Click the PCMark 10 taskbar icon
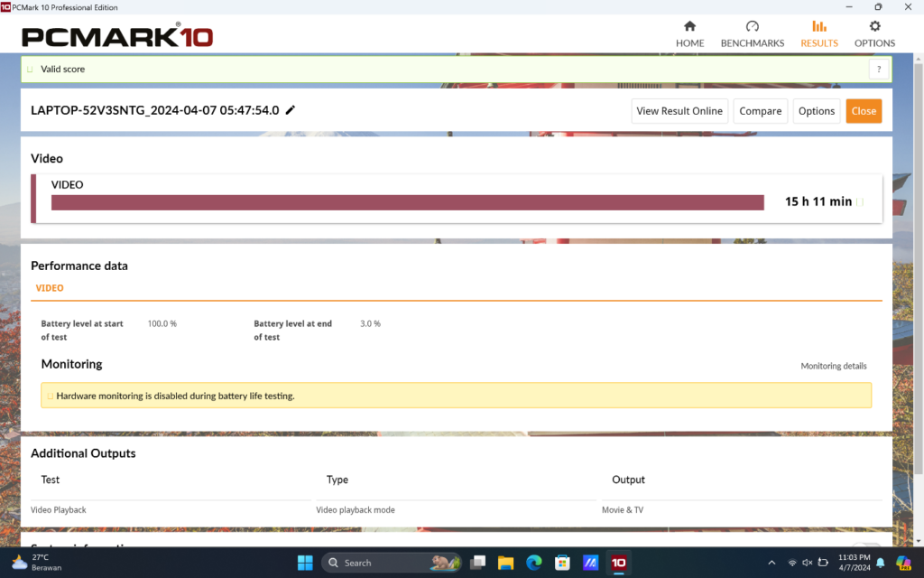The width and height of the screenshot is (924, 578). pos(619,563)
